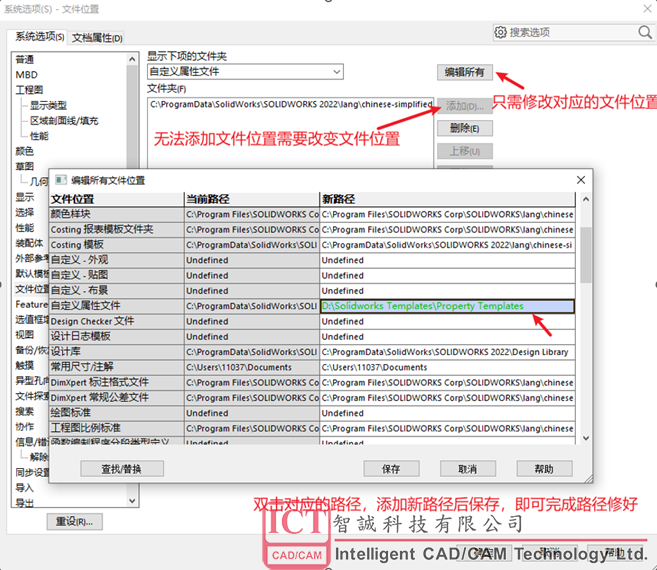Click the 编辑所有文件位置 dialog title icon
The height and width of the screenshot is (570, 657).
point(61,180)
